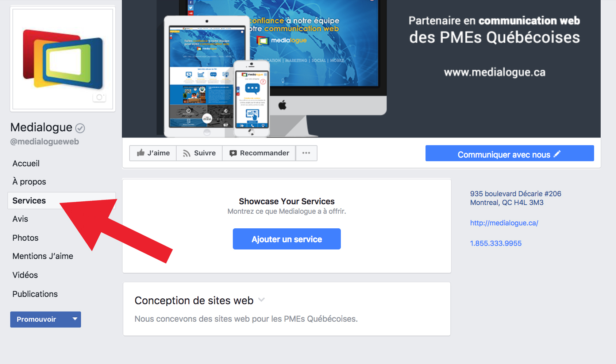Open the http://medialogue.ca/ link
This screenshot has height=364, width=616.
504,223
